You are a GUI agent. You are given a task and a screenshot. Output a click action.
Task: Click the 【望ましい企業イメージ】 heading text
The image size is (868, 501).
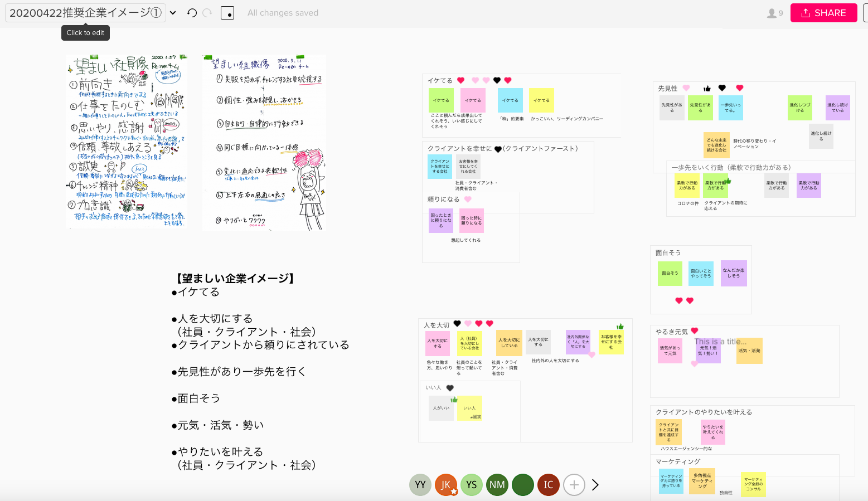click(235, 279)
